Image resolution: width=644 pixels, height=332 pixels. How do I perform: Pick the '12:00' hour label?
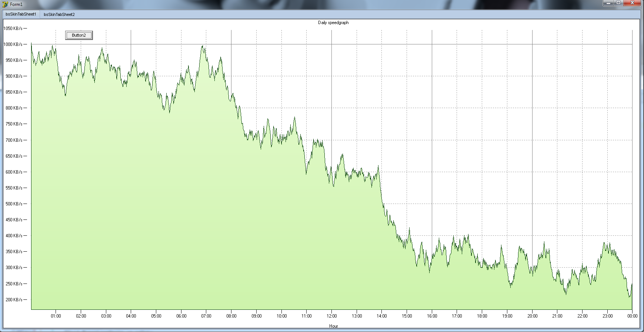332,316
